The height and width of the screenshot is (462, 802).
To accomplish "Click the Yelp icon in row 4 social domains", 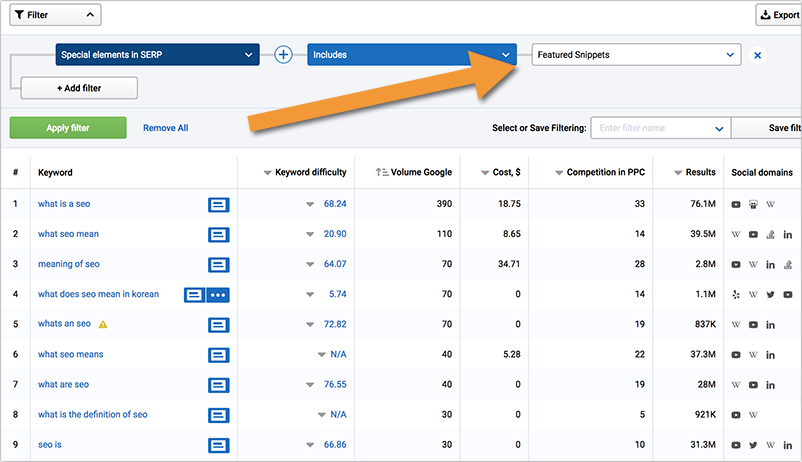I will 736,295.
